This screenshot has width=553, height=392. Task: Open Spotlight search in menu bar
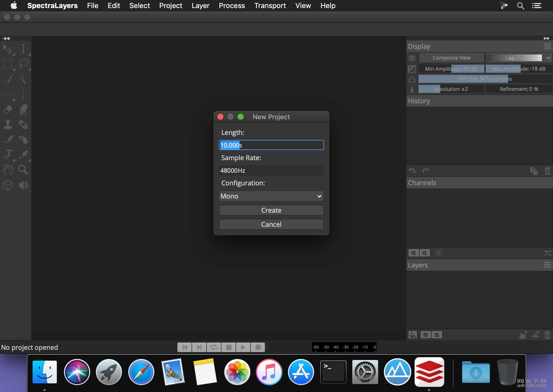tap(520, 6)
